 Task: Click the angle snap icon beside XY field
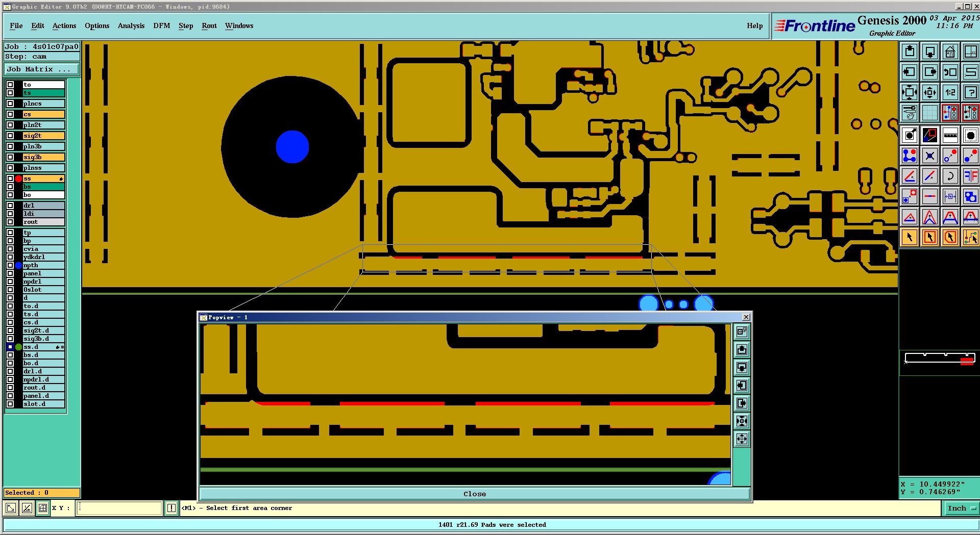pyautogui.click(x=27, y=508)
